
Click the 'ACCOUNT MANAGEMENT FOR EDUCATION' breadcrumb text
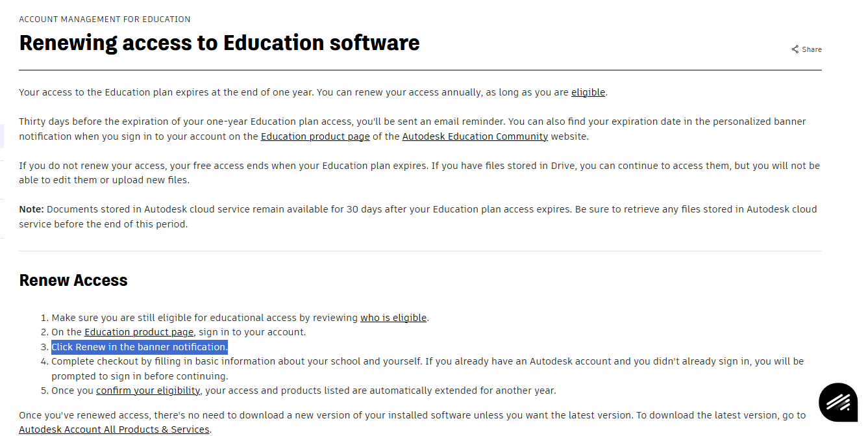105,19
